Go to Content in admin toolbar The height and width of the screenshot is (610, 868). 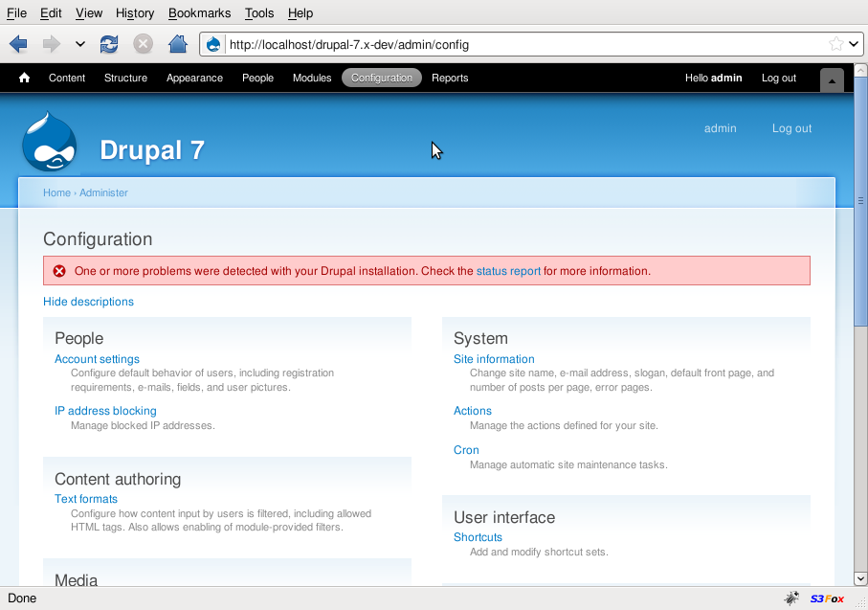point(67,79)
